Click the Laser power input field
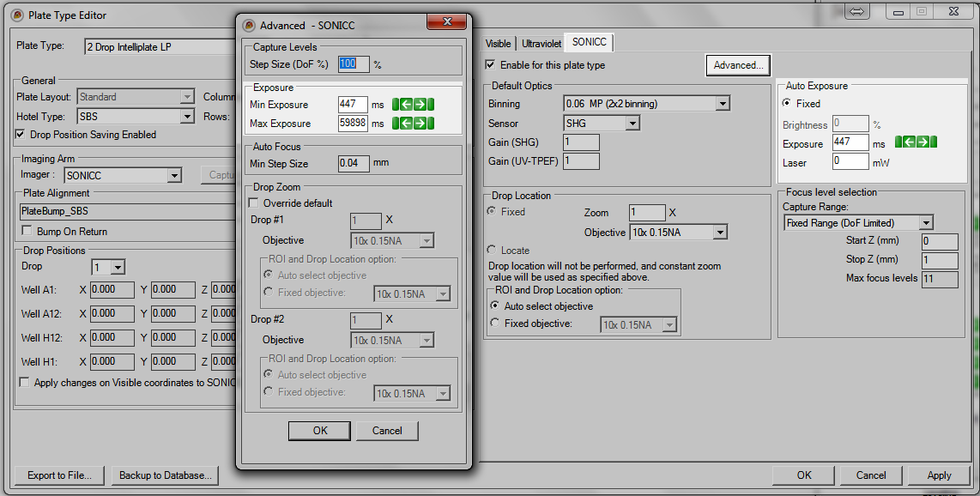The width and height of the screenshot is (980, 496). 850,161
